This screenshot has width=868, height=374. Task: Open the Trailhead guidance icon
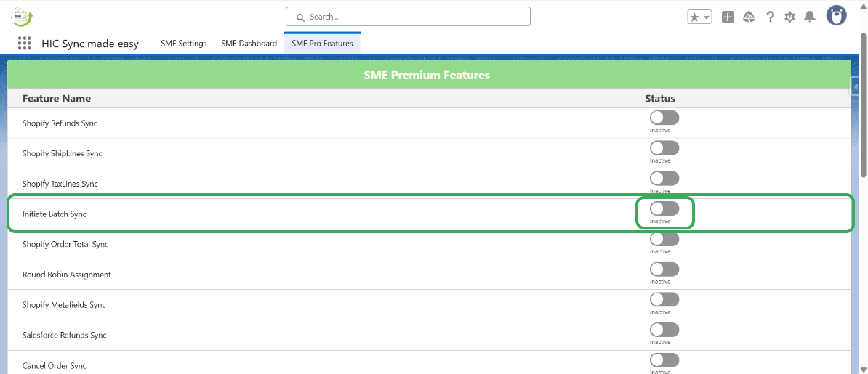pos(749,17)
